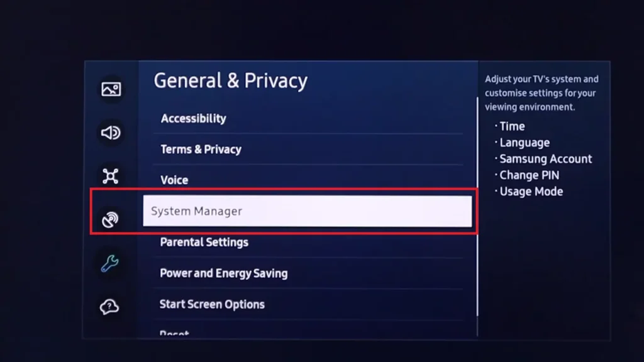This screenshot has width=644, height=362.
Task: Open Start Screen Options
Action: click(308, 305)
